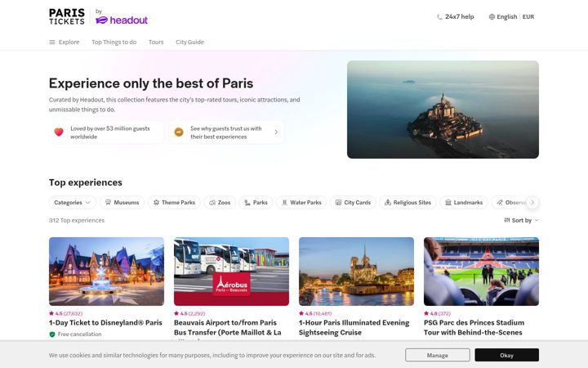Click the Parks filter icon
The width and height of the screenshot is (588, 368).
(x=247, y=203)
